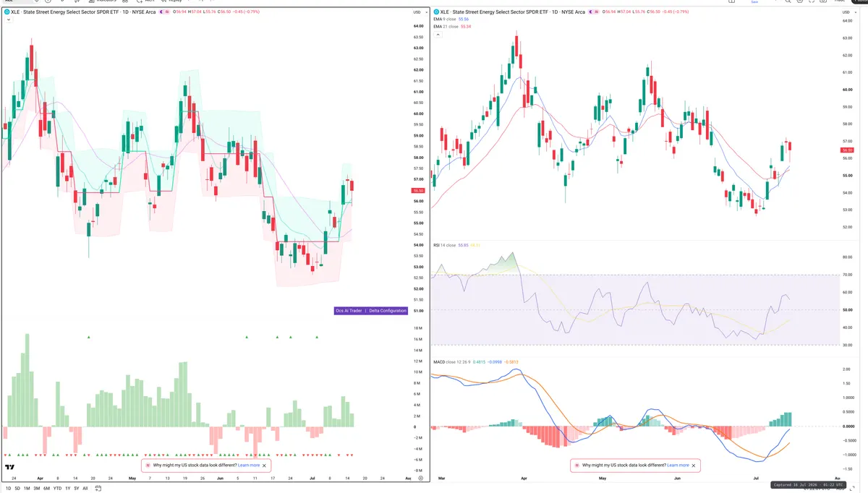Click moon market-status icon in left chart
Image resolution: width=868 pixels, height=493 pixels.
click(x=161, y=12)
